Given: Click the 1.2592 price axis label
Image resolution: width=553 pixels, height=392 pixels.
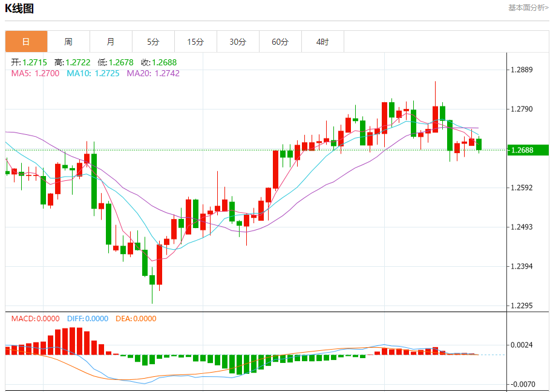Looking at the screenshot, I should tap(522, 188).
